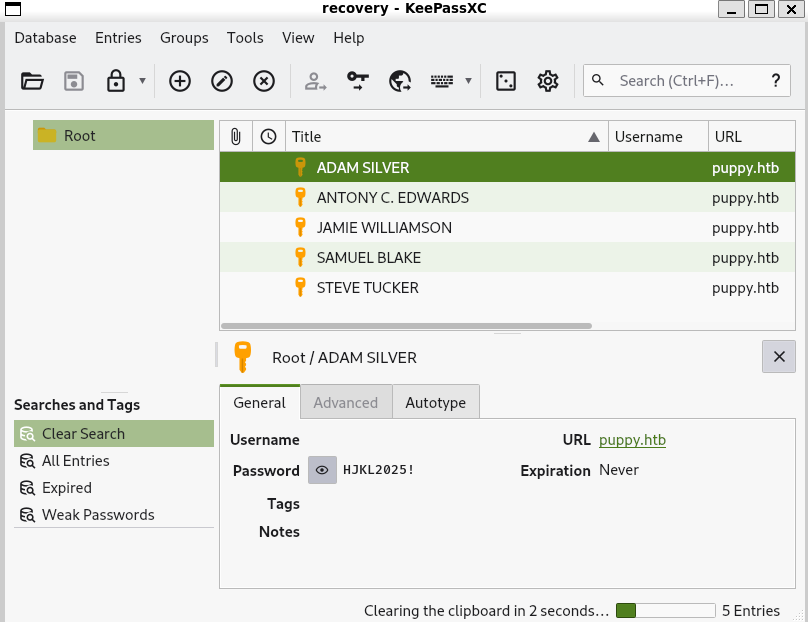Select the ANTONY C. EDWARDS entry
Viewport: 808px width, 622px height.
click(508, 197)
